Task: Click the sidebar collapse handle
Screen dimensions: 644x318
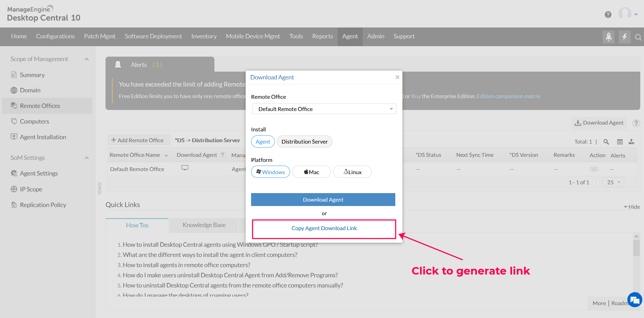Action: (99, 188)
